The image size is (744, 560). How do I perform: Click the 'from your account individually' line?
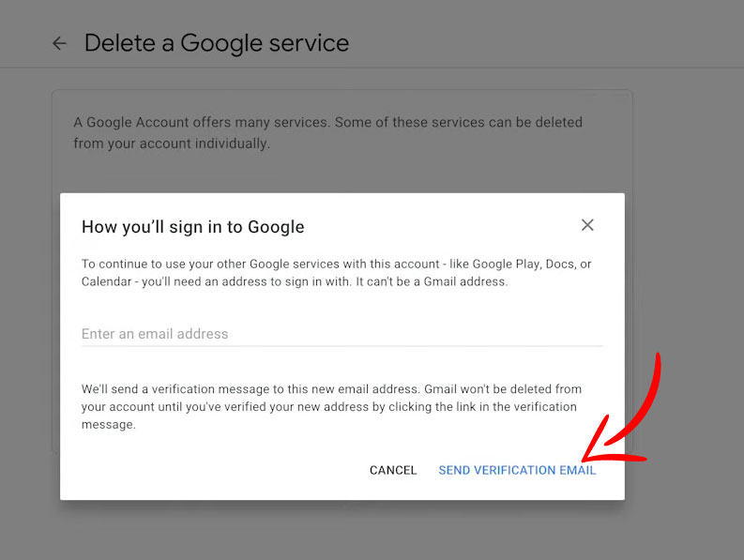click(172, 144)
